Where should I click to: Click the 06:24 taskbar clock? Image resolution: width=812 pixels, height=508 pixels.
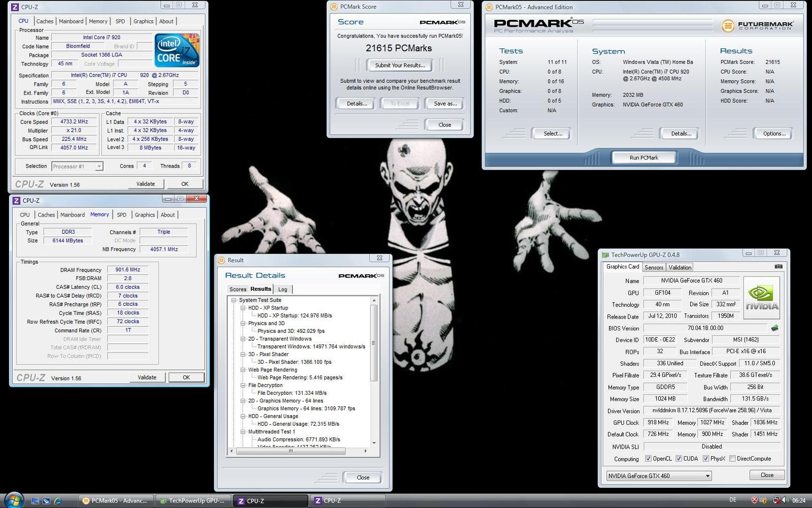point(798,501)
